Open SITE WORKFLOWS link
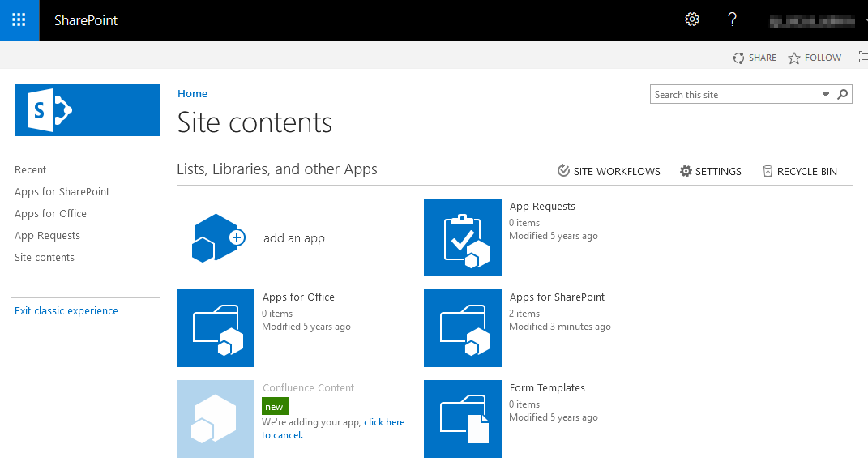 617,172
